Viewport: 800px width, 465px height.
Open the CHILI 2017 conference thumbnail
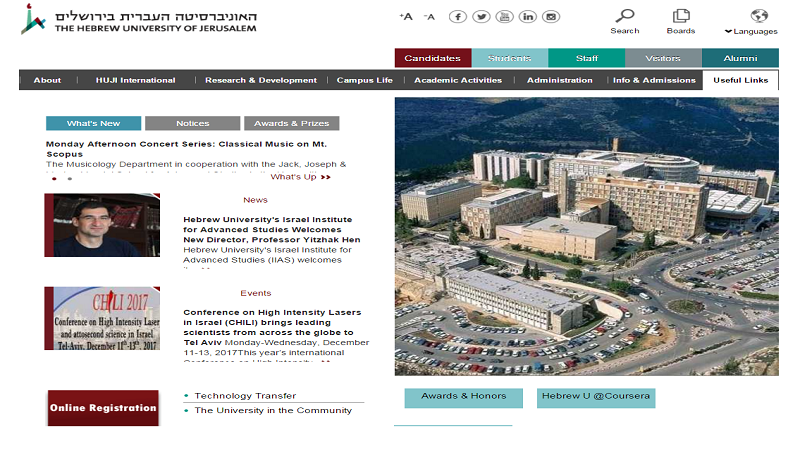click(102, 318)
